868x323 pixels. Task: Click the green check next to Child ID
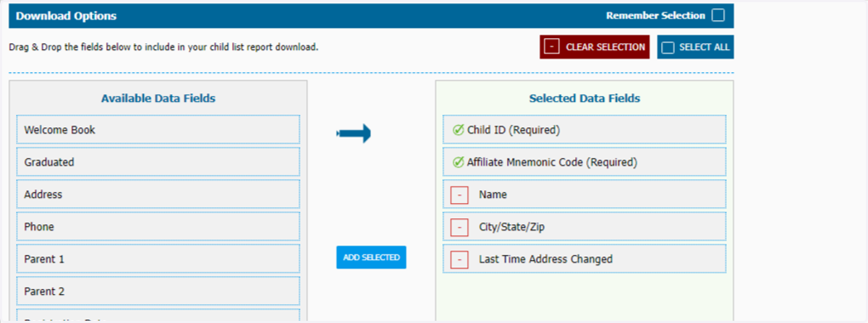tap(458, 130)
